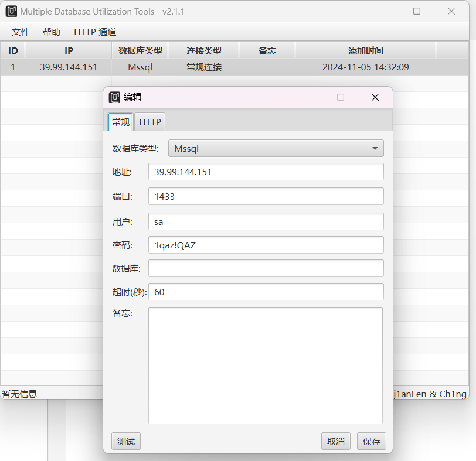
Task: Expand the 数据库类型 Mssql dropdown
Action: tap(276, 148)
